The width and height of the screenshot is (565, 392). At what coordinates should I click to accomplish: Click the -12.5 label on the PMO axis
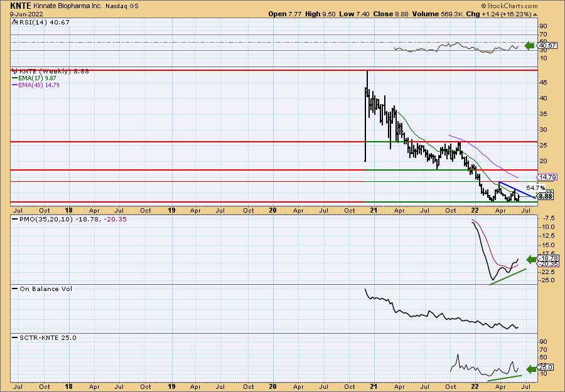[547, 235]
